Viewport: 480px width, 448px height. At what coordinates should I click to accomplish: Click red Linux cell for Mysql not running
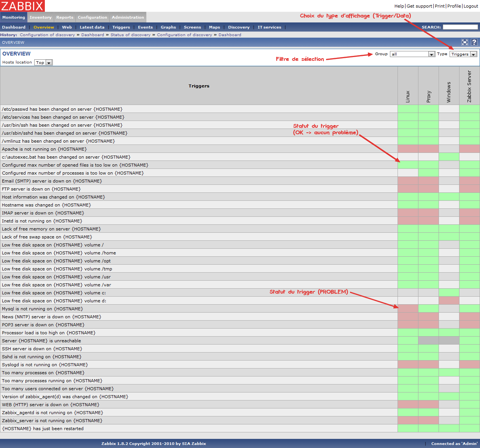tap(408, 309)
